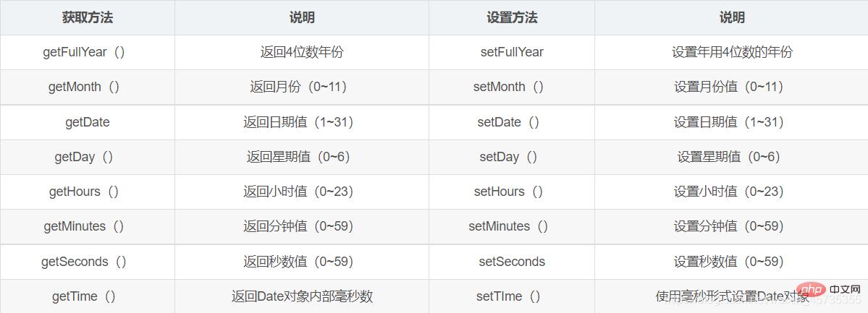
Task: Select the 返回Date对象内部毫秒数 cell
Action: coord(302,296)
